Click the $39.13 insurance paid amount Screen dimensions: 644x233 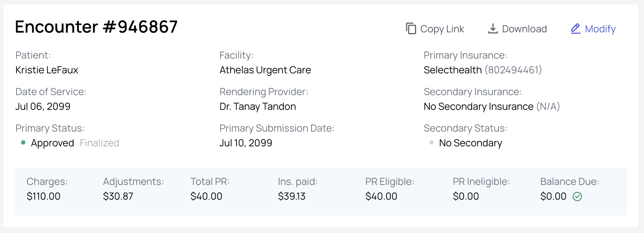291,196
